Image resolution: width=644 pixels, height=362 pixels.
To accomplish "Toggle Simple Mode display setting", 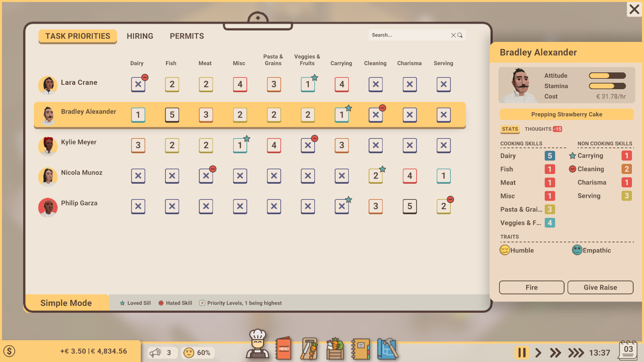I will click(66, 303).
